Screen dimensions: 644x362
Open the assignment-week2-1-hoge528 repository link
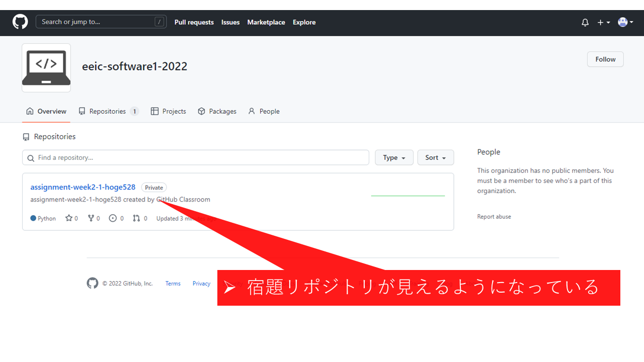83,187
